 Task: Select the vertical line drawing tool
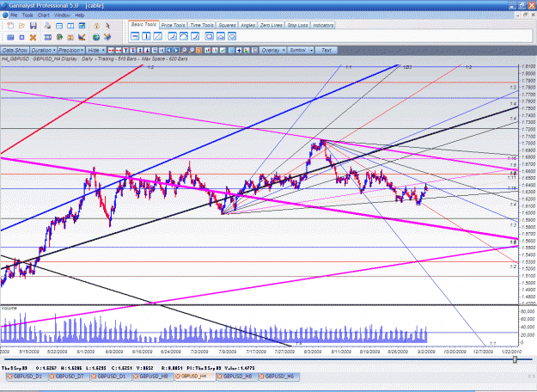(146, 36)
